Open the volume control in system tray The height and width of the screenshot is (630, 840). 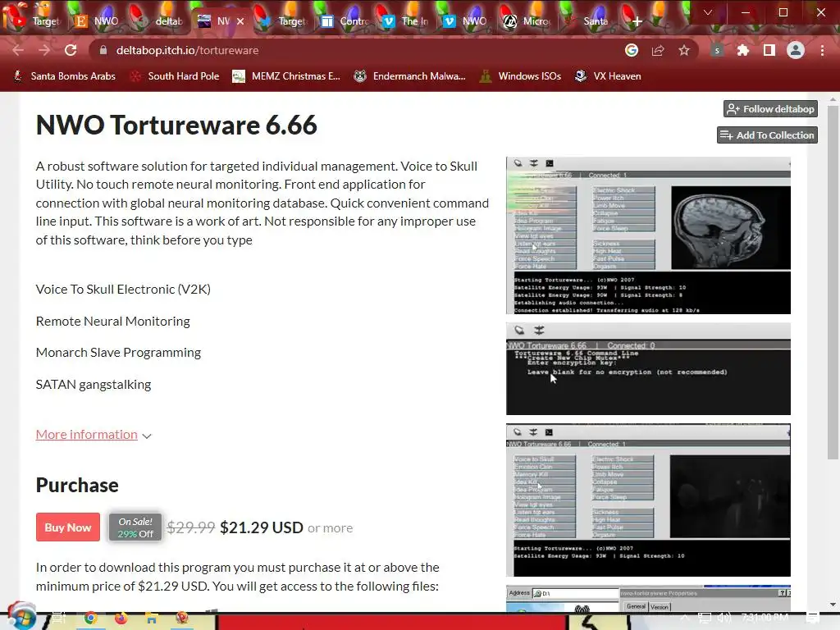click(x=724, y=618)
